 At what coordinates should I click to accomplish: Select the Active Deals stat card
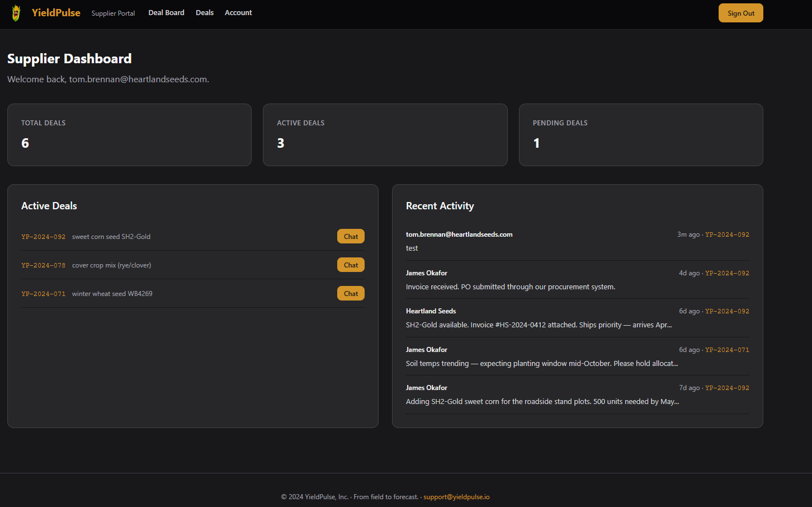(x=385, y=135)
